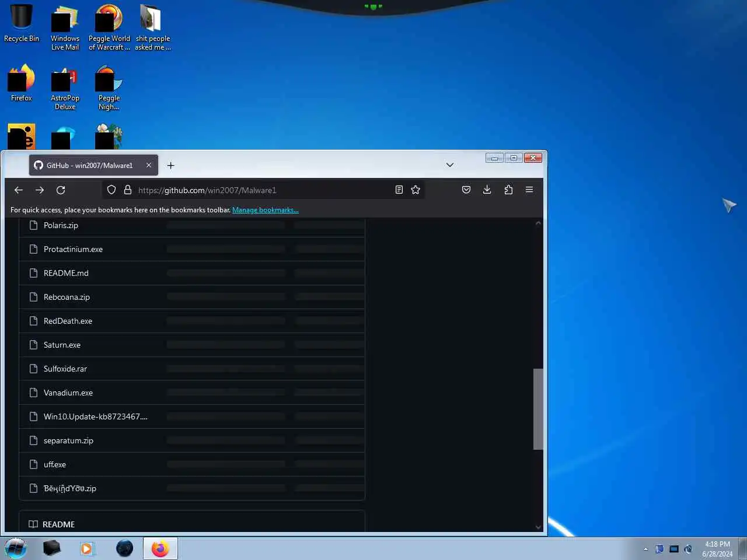747x560 pixels.
Task: Open the Rebcoana.zip file entry
Action: pos(67,297)
